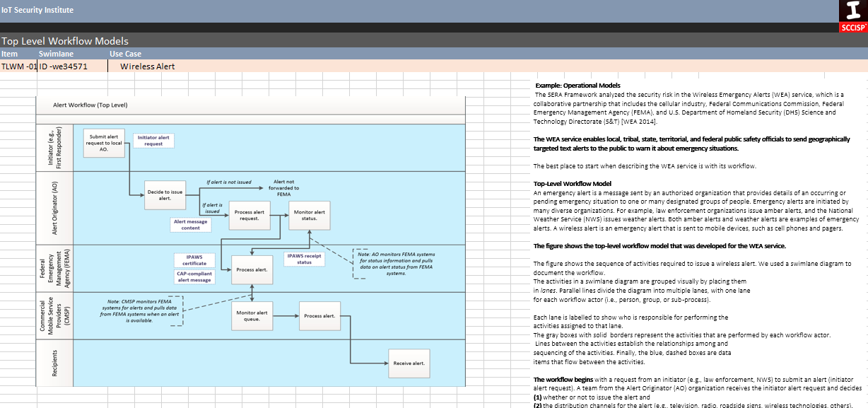Screen dimensions: 868x408
Task: Click the 'Swimlane' column header
Action: [56, 54]
